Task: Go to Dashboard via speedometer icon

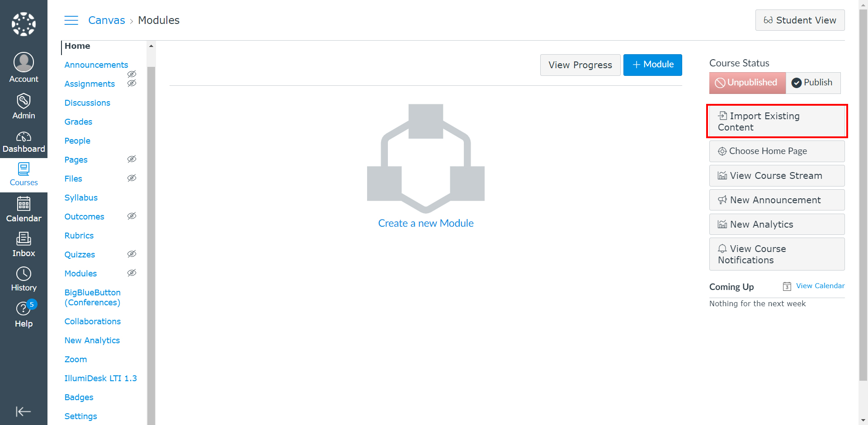Action: pyautogui.click(x=24, y=136)
